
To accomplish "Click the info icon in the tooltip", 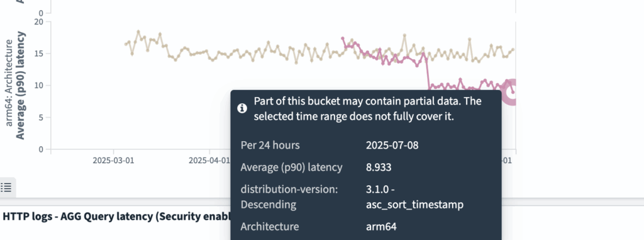I will [242, 108].
